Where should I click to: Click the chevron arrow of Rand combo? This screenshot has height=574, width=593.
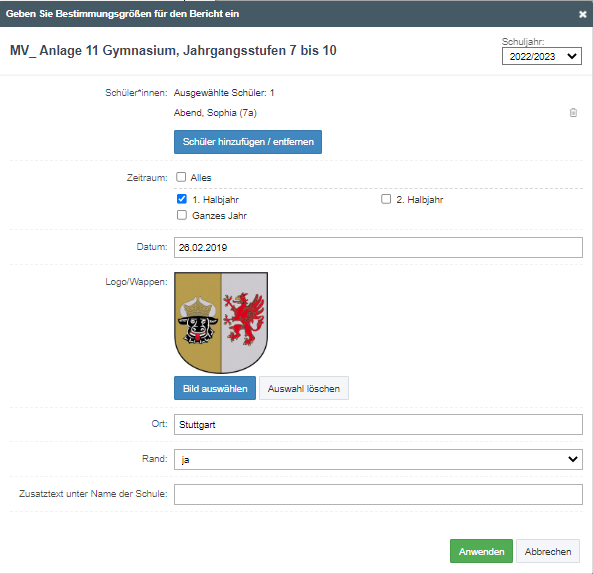pyautogui.click(x=573, y=459)
